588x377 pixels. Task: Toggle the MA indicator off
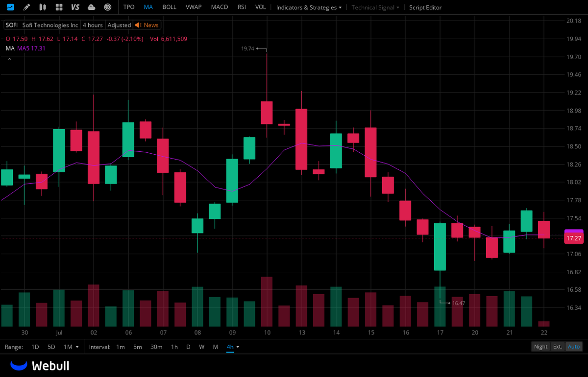tap(148, 7)
